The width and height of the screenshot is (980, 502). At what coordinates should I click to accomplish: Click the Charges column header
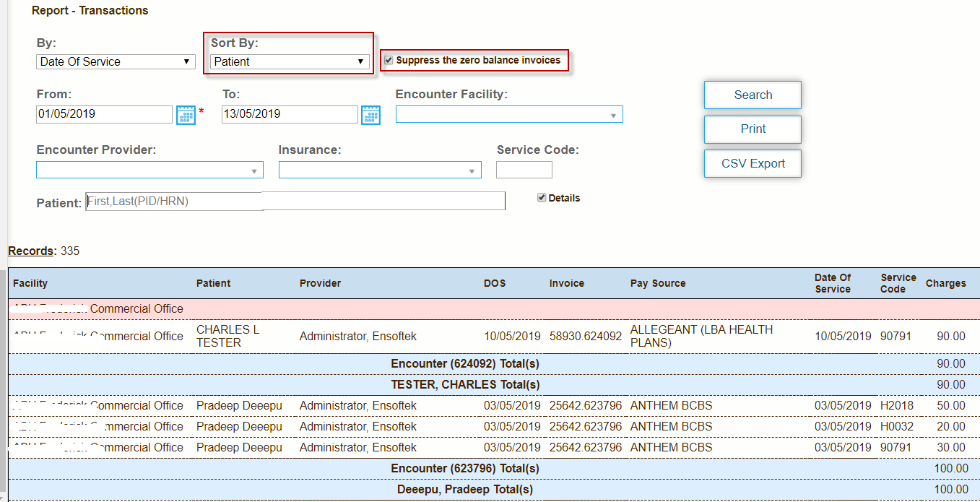click(x=945, y=284)
